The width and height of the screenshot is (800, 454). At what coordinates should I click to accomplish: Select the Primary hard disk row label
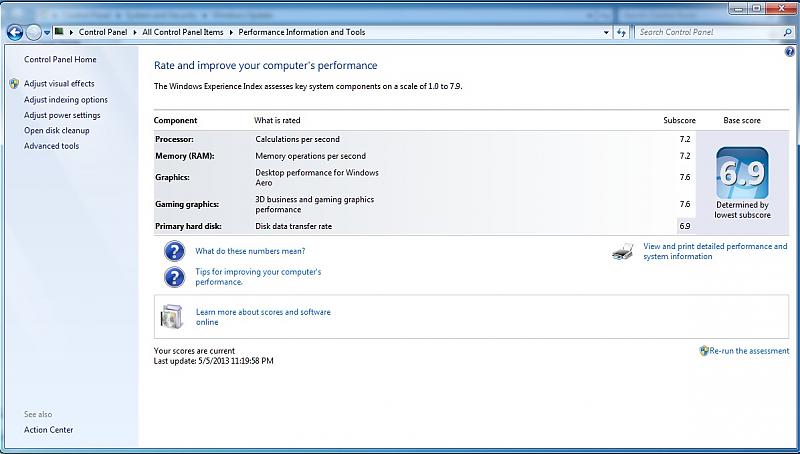click(x=188, y=226)
